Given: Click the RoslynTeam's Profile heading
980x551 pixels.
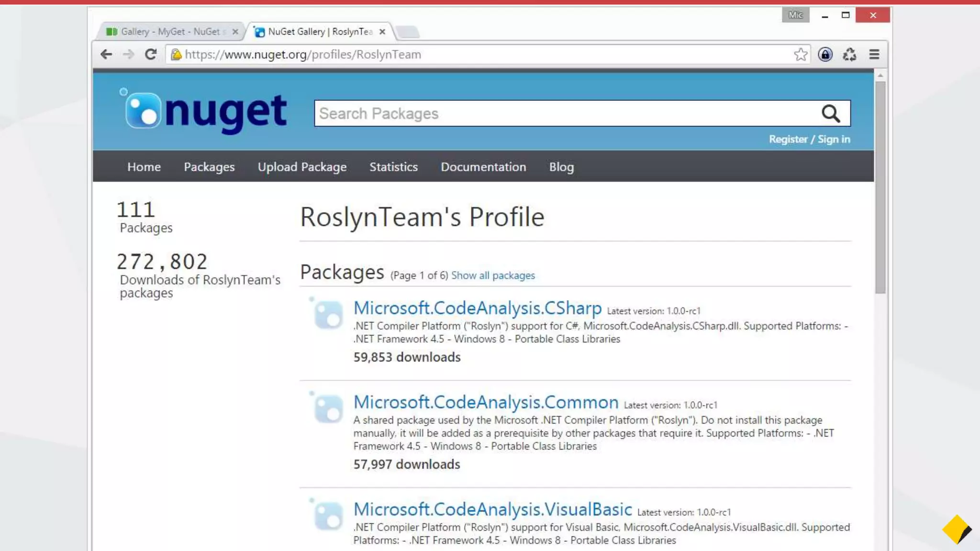Looking at the screenshot, I should pyautogui.click(x=422, y=217).
